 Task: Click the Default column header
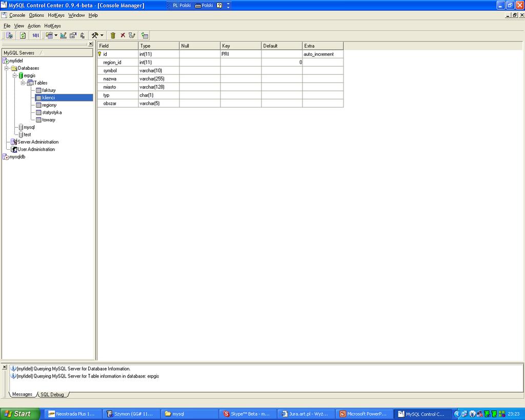click(282, 46)
